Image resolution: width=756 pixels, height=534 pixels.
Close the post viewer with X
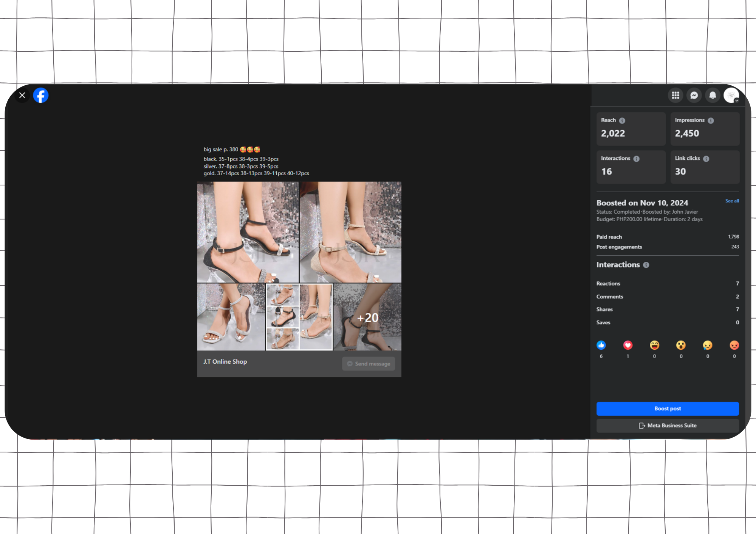coord(22,95)
